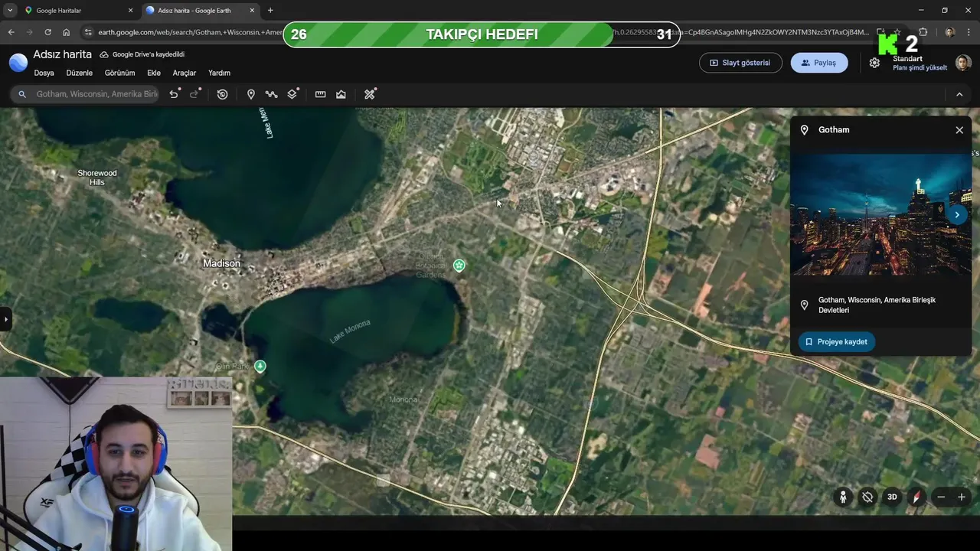The image size is (980, 551).
Task: Switch to 3D view
Action: 892,497
